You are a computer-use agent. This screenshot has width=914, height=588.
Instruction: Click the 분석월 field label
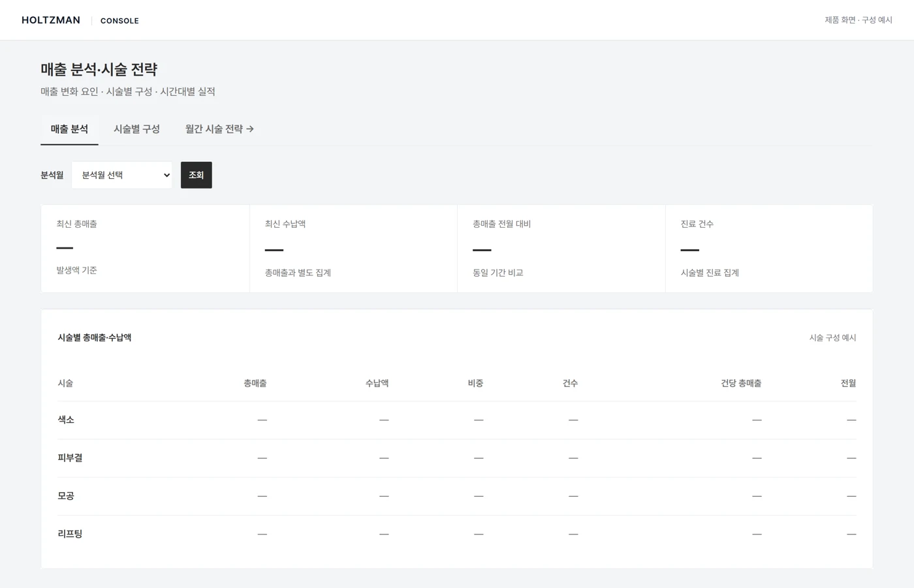52,175
